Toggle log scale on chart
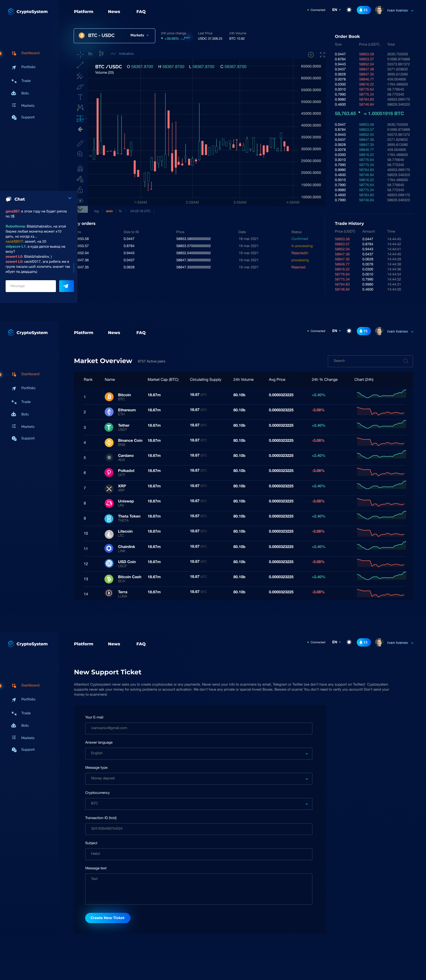This screenshot has height=980, width=426. (97, 211)
